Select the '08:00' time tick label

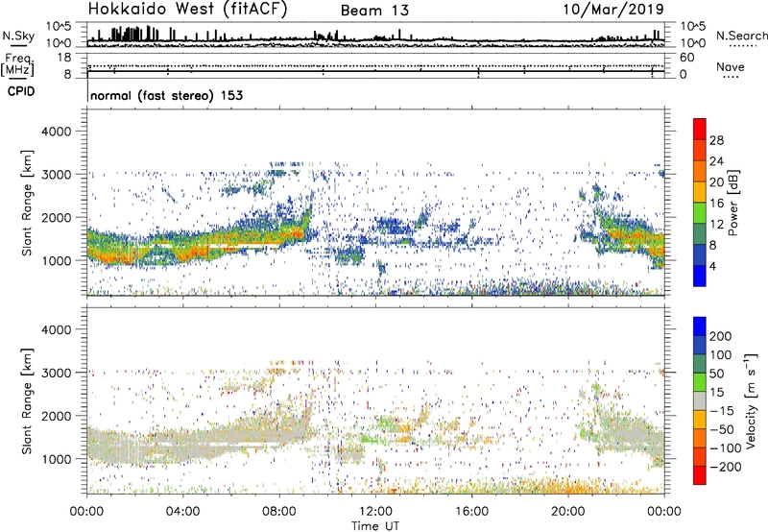tap(279, 512)
